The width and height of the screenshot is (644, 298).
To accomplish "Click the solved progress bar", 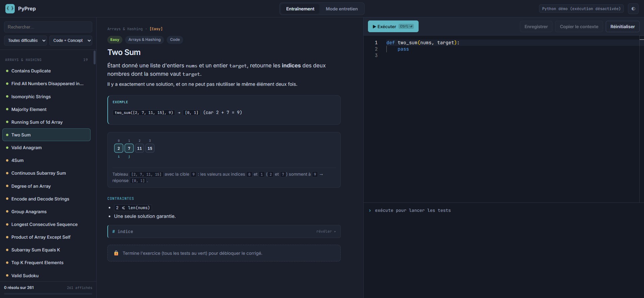I will pos(48,294).
